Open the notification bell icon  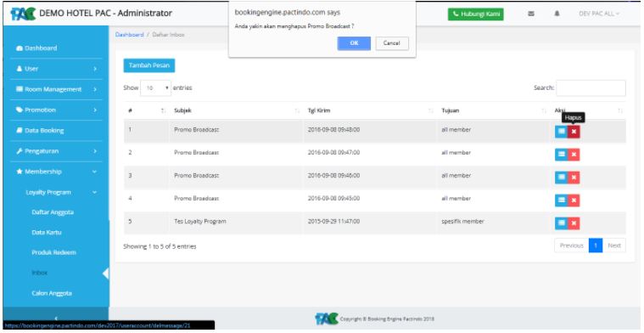point(557,14)
